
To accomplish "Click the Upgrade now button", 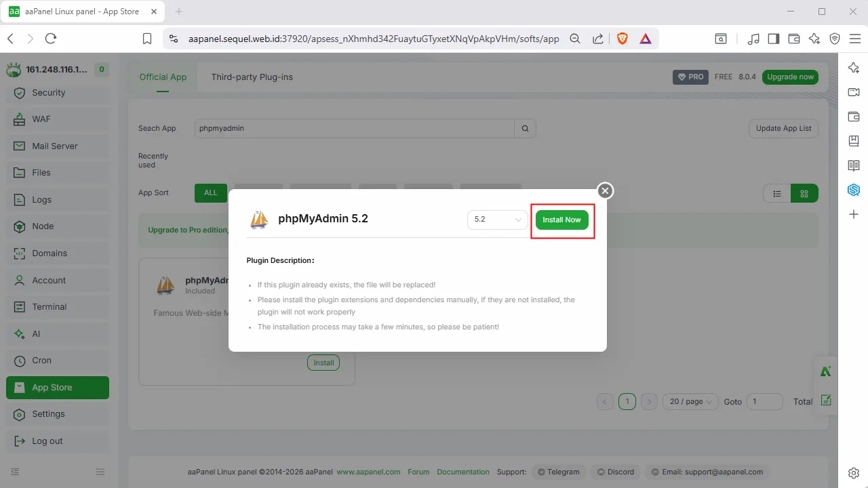I will (790, 77).
